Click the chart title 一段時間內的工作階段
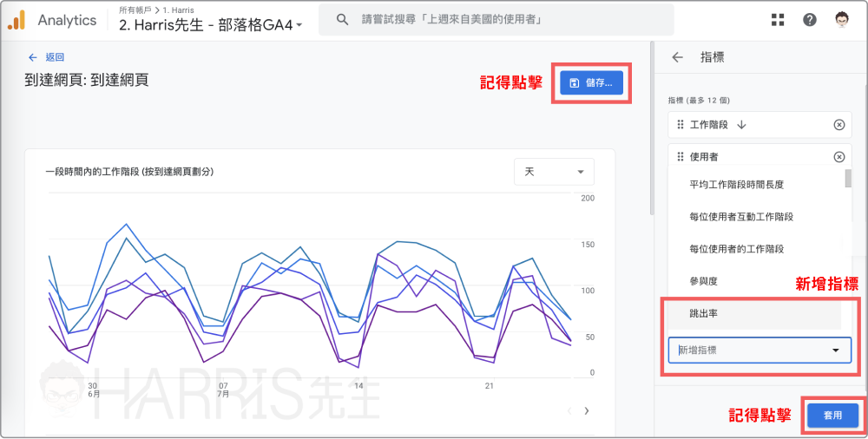868x439 pixels. pyautogui.click(x=129, y=172)
